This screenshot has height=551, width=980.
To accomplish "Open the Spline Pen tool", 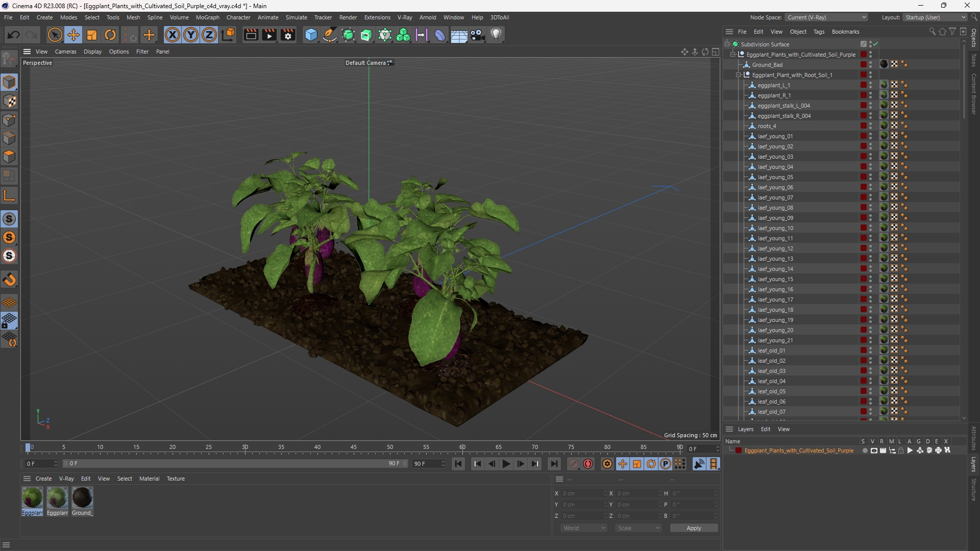I will [330, 35].
